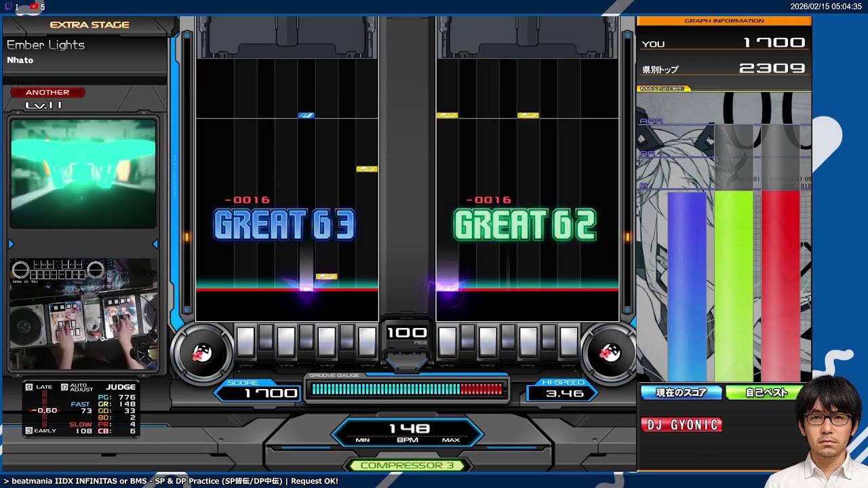Click the GR: 148 count

point(117,404)
